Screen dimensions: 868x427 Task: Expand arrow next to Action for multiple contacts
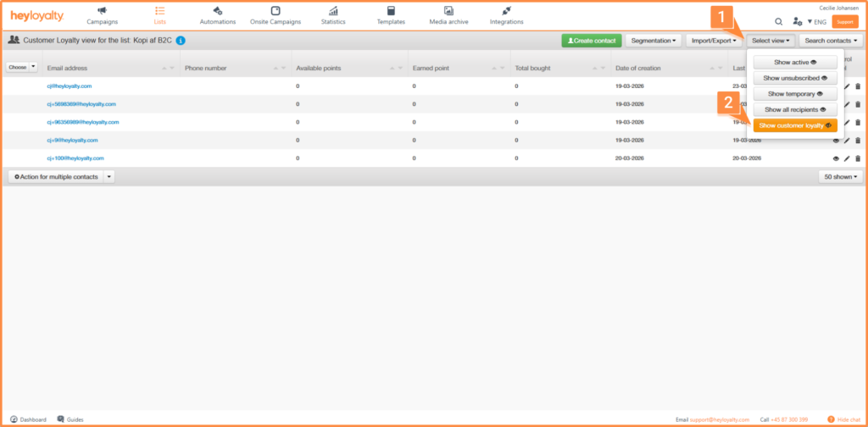(x=109, y=177)
